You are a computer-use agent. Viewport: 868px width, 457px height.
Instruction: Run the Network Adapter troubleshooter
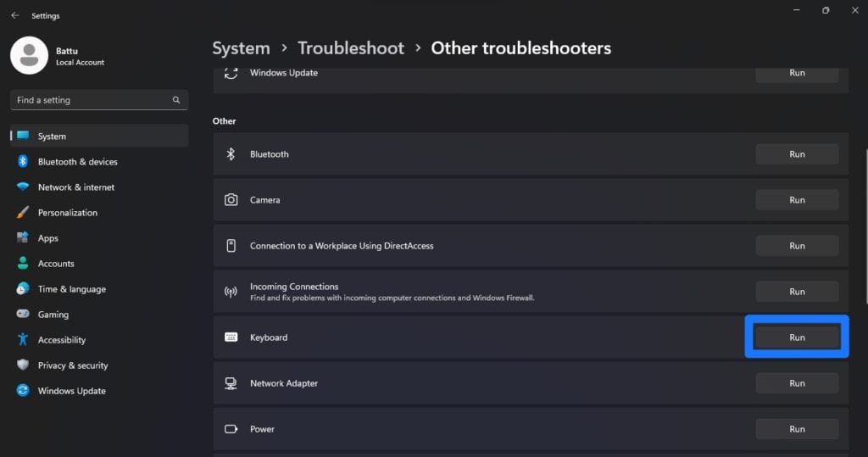[x=797, y=383]
